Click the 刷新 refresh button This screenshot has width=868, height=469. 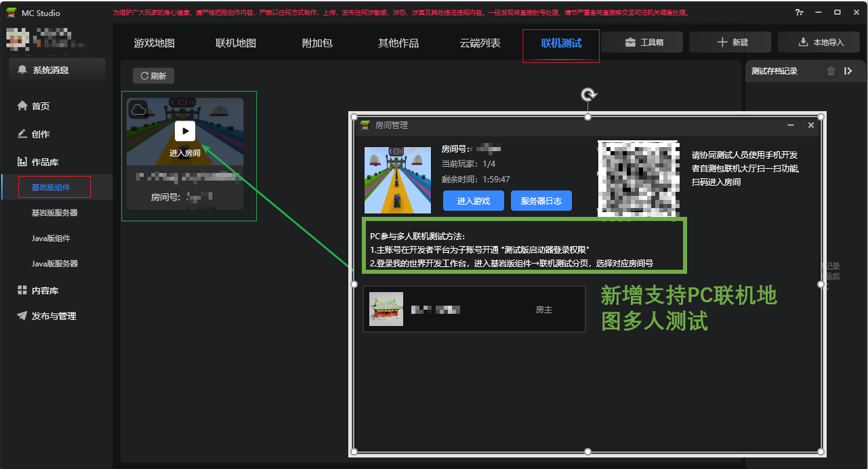[x=153, y=76]
